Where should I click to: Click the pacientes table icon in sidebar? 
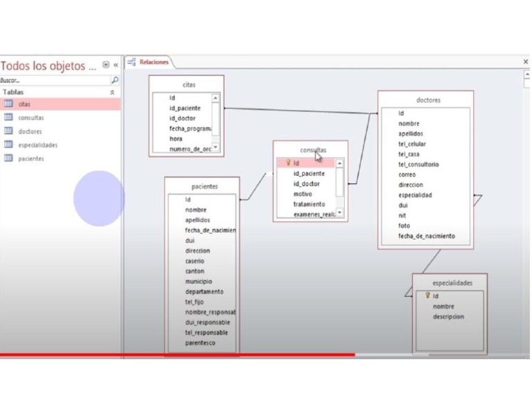(8, 158)
